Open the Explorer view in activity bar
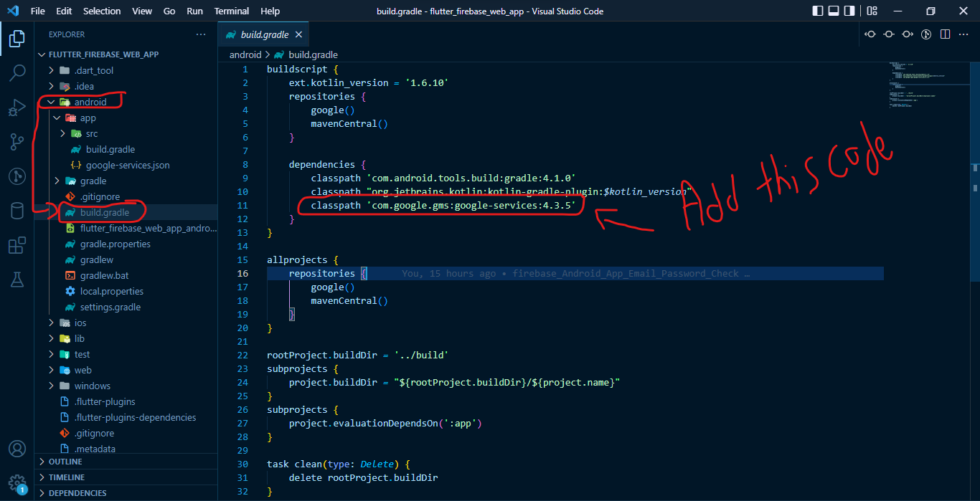This screenshot has width=980, height=501. (17, 39)
